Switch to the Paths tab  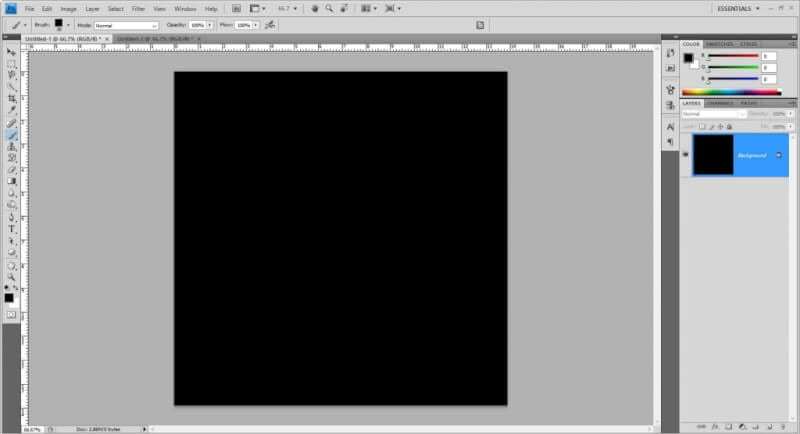click(x=748, y=103)
